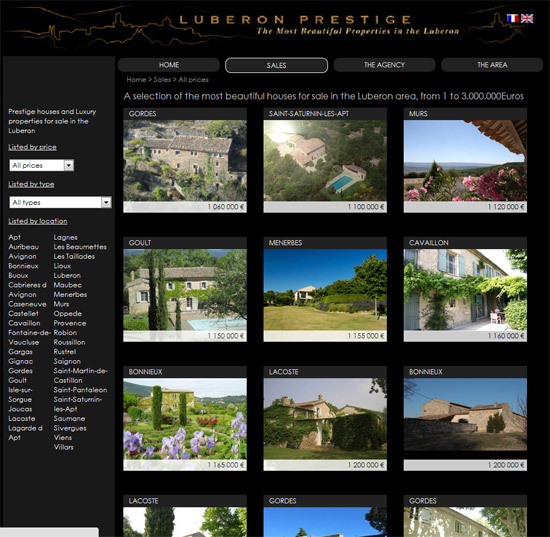This screenshot has width=550, height=537.
Task: Choose Saumane location link
Action: tap(69, 418)
